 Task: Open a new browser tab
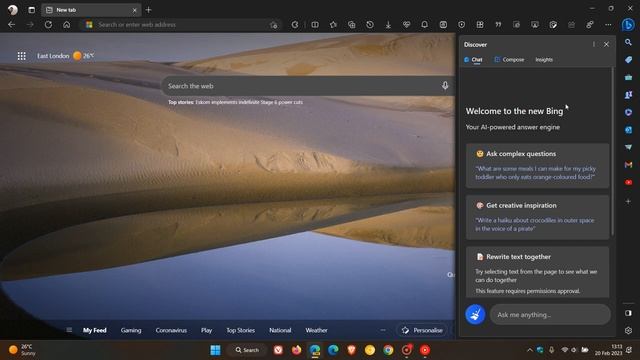pos(149,10)
